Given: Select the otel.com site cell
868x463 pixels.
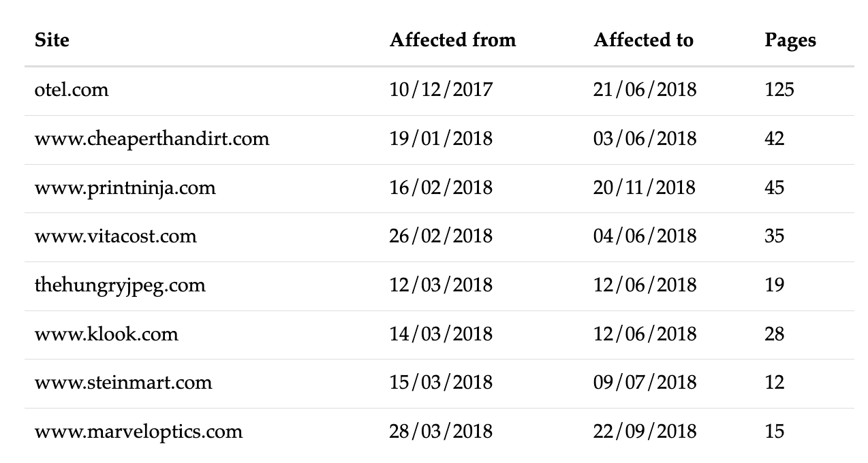Looking at the screenshot, I should 72,90.
